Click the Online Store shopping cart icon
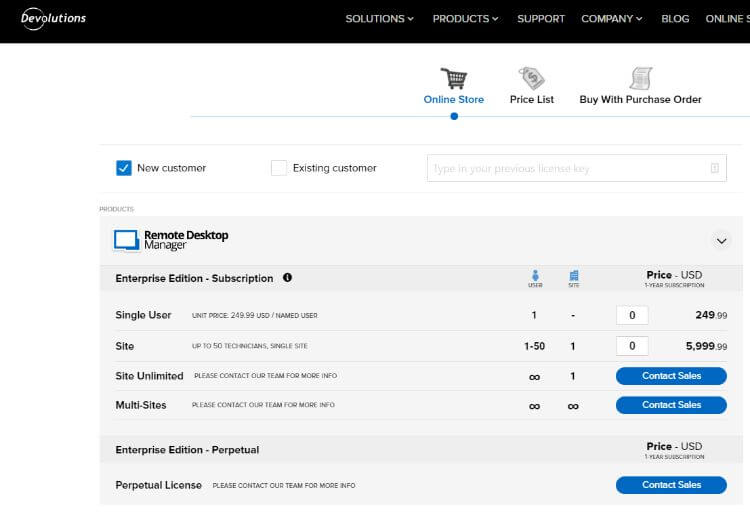Image resolution: width=750 pixels, height=513 pixels. (454, 78)
